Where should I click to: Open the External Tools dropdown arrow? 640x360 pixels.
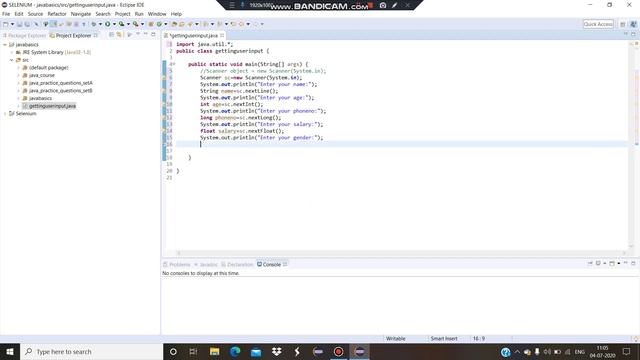pos(142,24)
